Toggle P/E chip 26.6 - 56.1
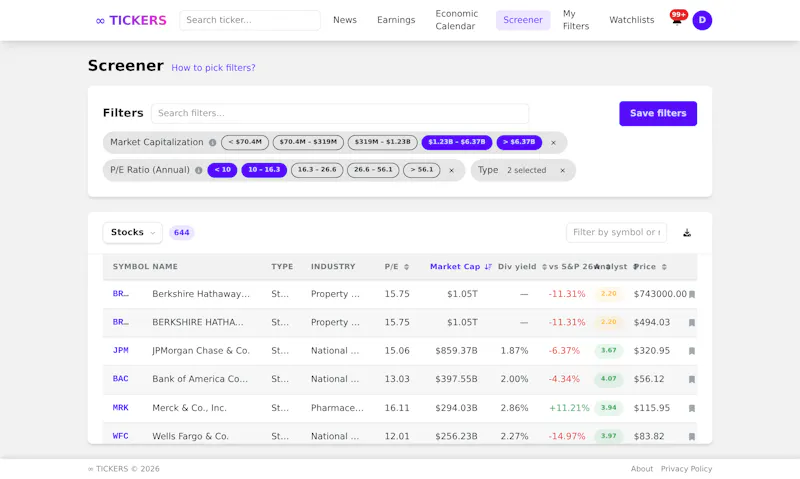The height and width of the screenshot is (479, 800). (373, 170)
